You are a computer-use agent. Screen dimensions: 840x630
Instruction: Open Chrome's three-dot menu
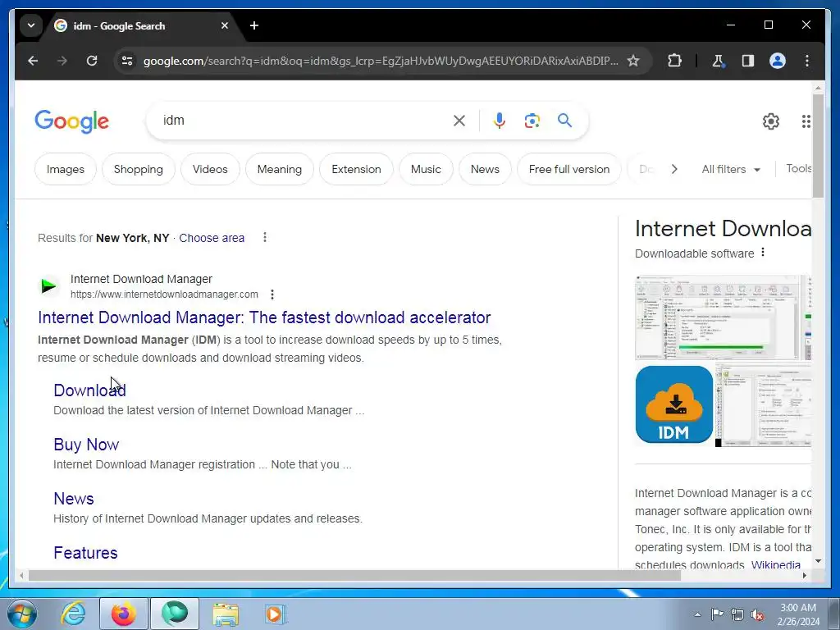tap(807, 61)
